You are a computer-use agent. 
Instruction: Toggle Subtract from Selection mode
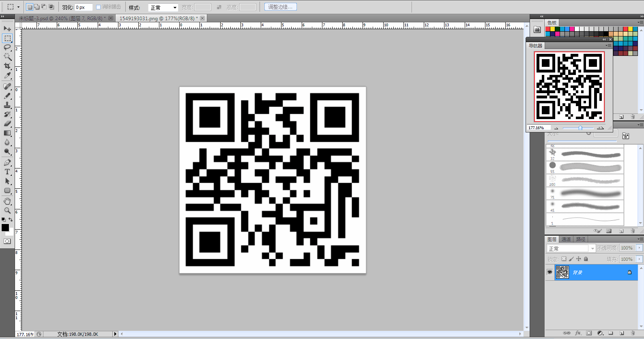44,7
